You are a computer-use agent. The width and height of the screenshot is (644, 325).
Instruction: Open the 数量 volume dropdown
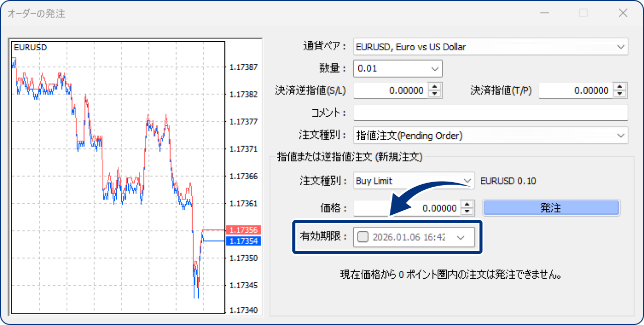coord(434,68)
